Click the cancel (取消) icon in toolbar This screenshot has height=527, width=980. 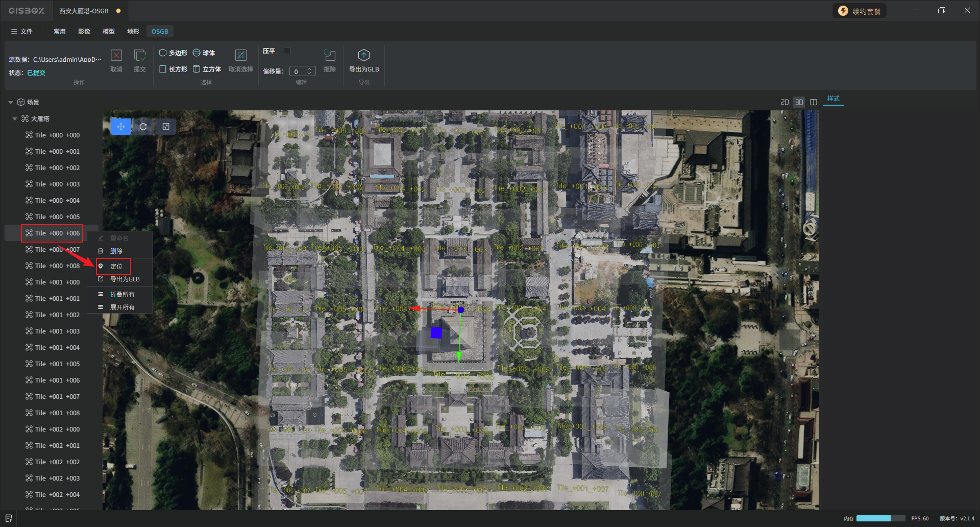116,56
